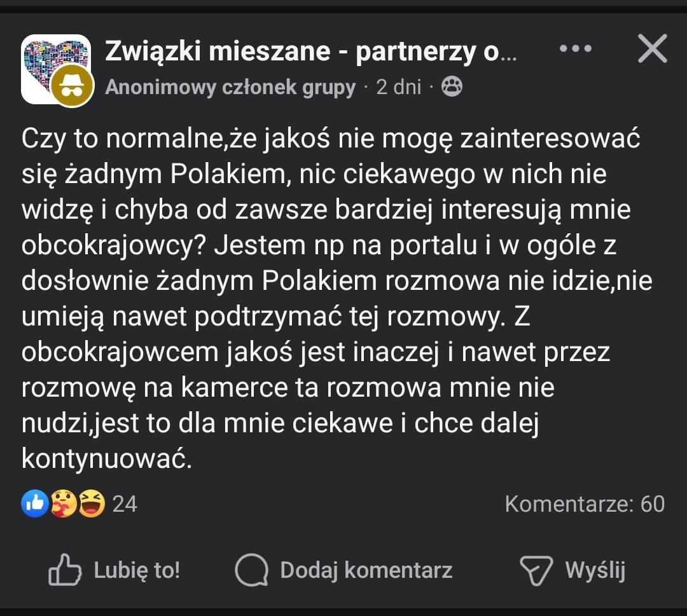Tap the thumbs-up outline icon
Viewport: 687px width, 616px height.
[x=65, y=570]
